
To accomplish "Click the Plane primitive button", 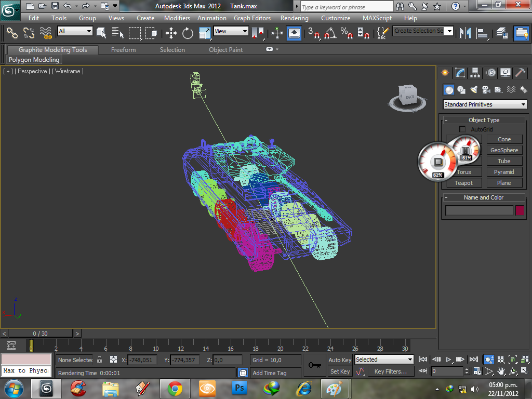I will coord(504,183).
